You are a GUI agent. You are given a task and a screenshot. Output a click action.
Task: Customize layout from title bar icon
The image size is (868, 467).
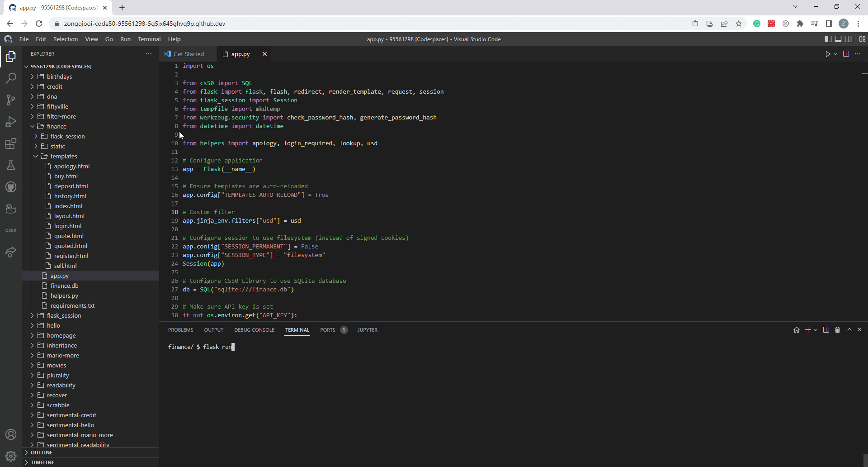click(x=862, y=39)
